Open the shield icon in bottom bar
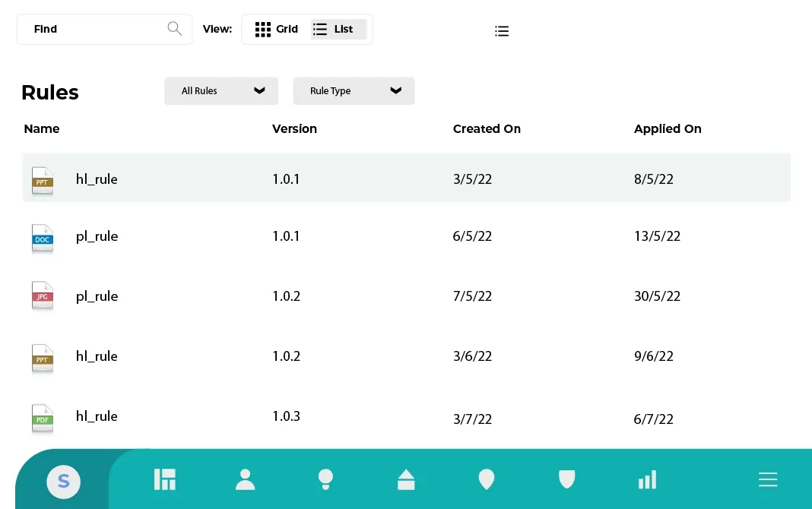 (x=567, y=479)
